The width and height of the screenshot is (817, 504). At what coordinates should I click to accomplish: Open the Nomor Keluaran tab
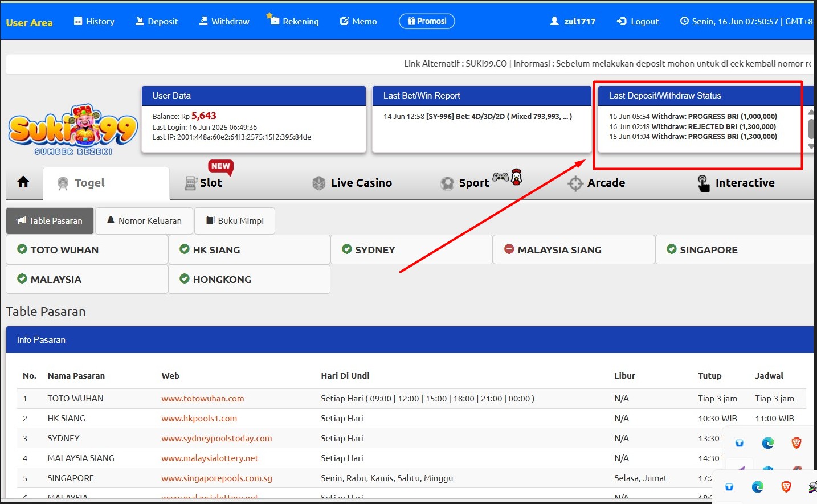[x=144, y=221]
